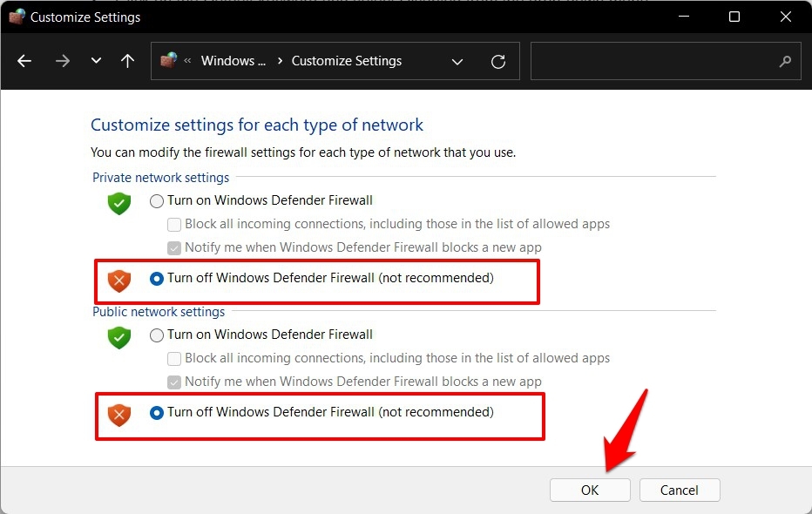Select turn off firewall for public network
812x514 pixels.
(157, 413)
